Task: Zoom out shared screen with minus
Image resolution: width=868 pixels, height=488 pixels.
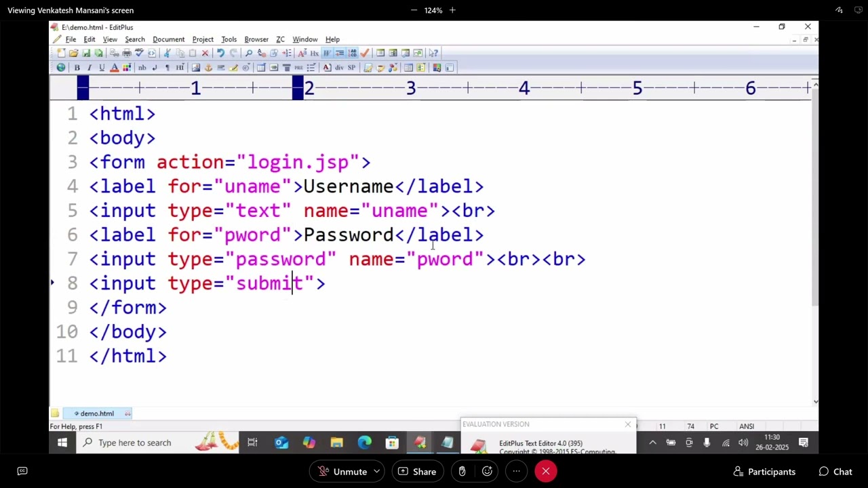Action: 414,10
